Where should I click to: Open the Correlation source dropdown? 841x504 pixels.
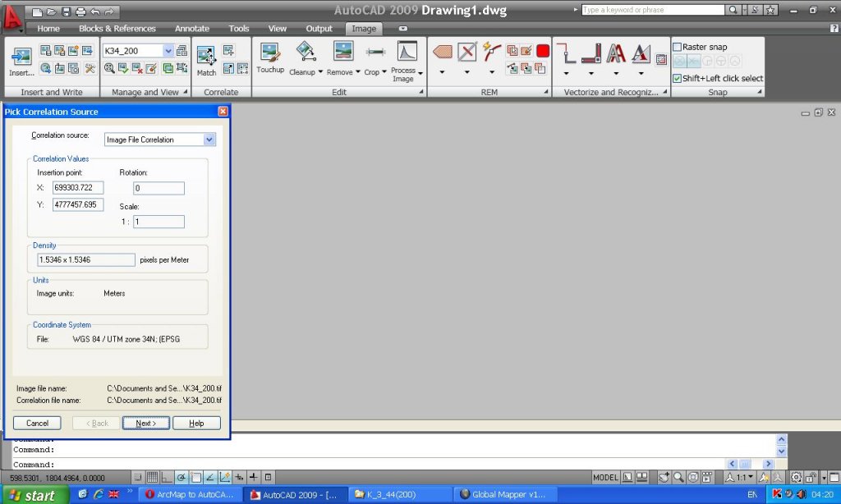tap(209, 140)
